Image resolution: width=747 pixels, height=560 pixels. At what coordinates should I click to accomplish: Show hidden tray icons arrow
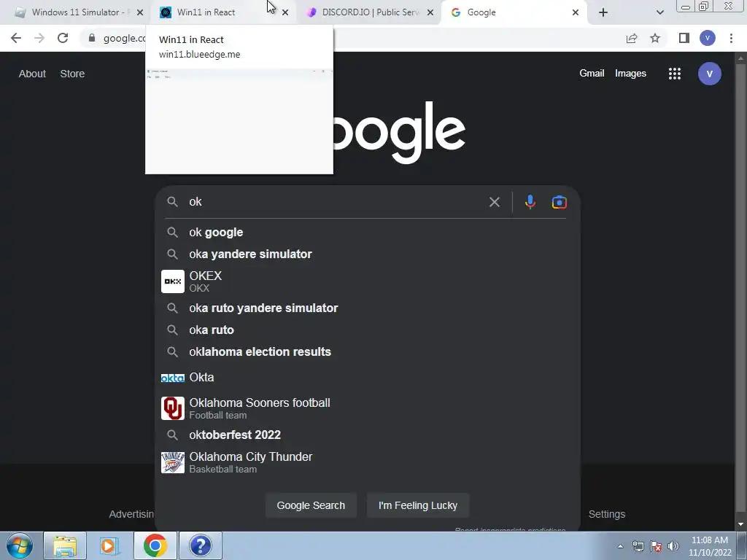(x=620, y=547)
